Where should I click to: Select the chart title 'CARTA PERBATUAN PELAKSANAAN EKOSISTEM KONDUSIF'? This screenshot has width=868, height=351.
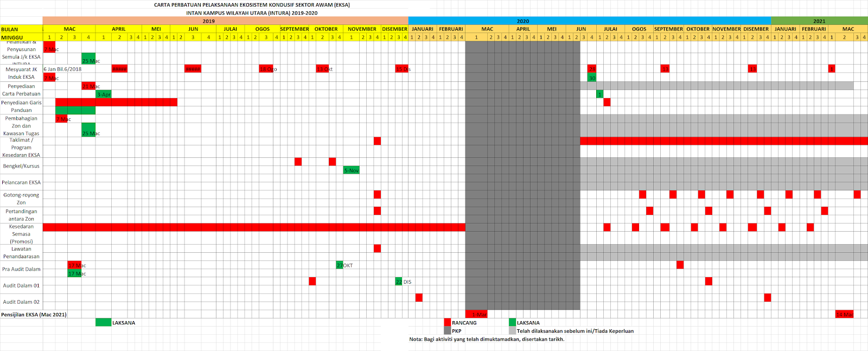coord(252,5)
